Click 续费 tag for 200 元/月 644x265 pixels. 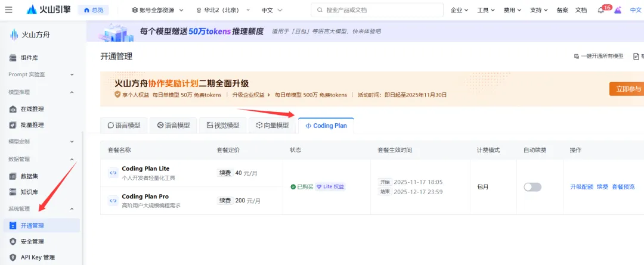(x=225, y=201)
